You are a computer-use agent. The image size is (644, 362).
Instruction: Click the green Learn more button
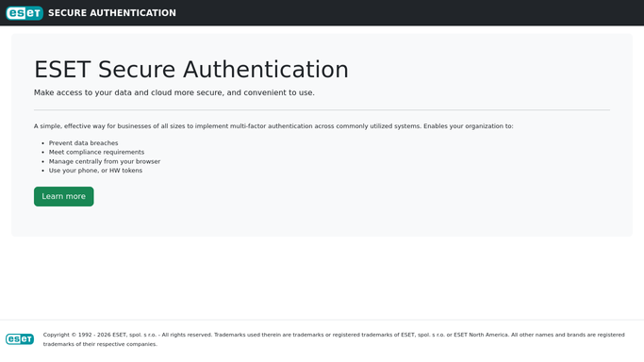point(64,197)
